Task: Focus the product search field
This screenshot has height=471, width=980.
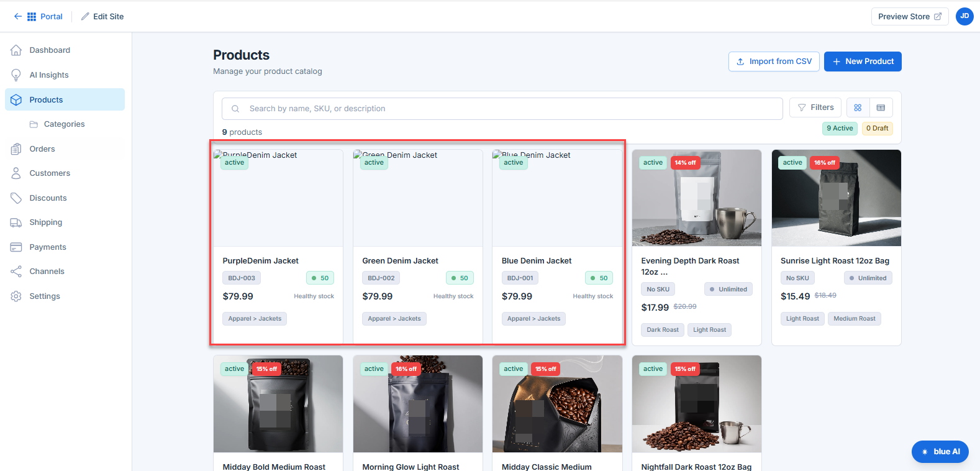Action: [x=502, y=109]
